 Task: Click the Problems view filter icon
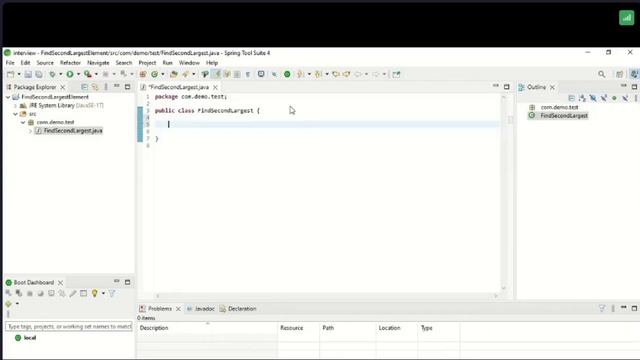click(602, 308)
